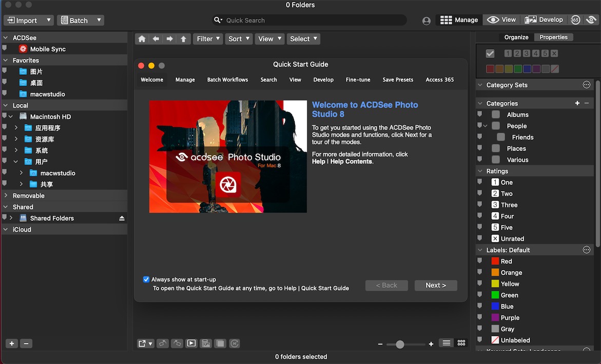Toggle the tagged checkbox in Organize panel

point(490,54)
